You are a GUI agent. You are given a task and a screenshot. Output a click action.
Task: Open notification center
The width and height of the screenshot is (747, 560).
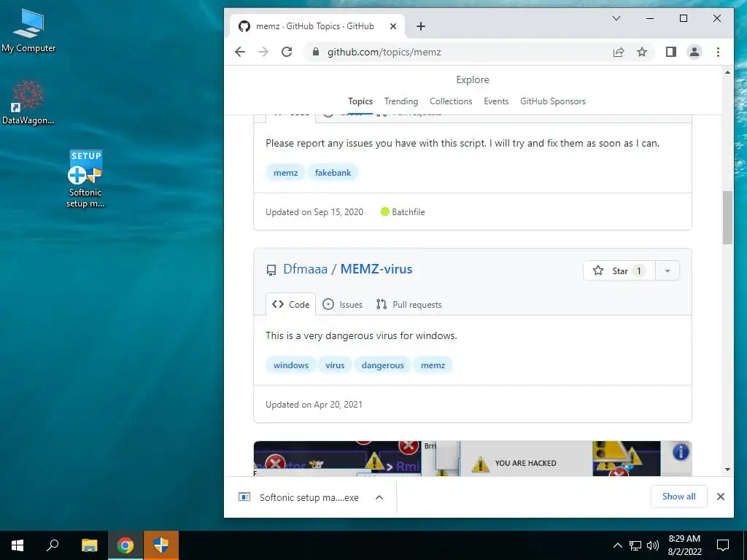click(723, 545)
